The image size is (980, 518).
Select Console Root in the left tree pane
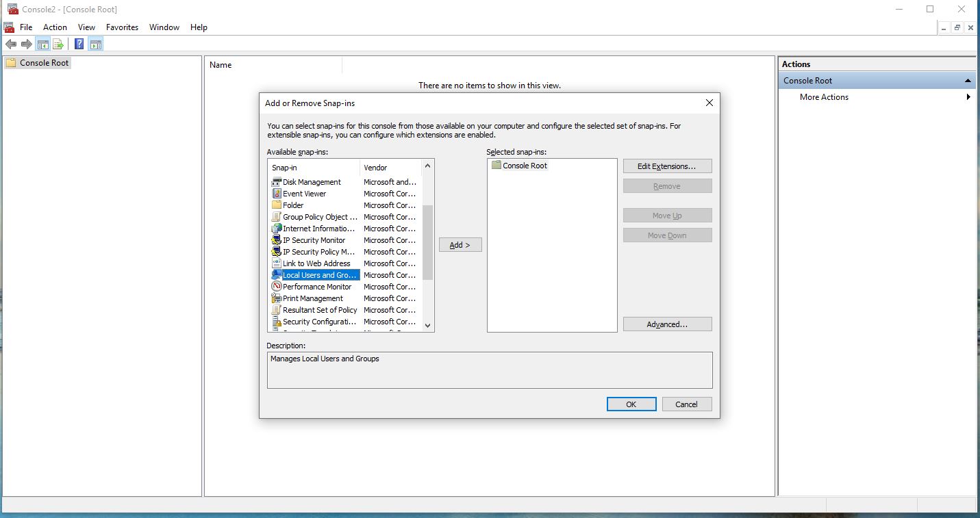click(45, 63)
